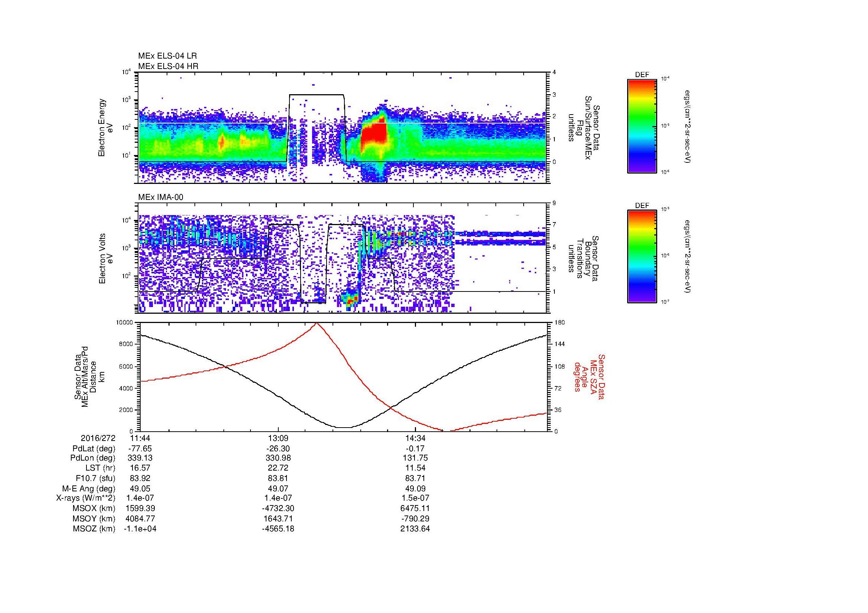This screenshot has width=868, height=613.
Task: Click the time label '11:44'
Action: coord(140,438)
